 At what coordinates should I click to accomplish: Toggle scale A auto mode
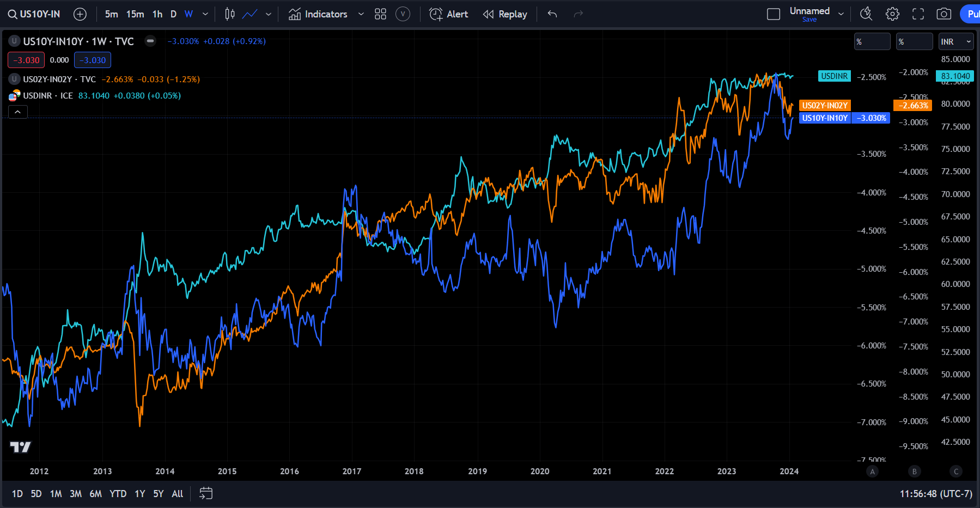coord(873,472)
